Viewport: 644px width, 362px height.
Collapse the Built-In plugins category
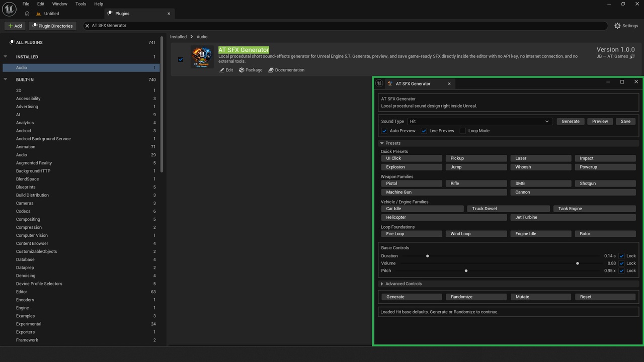click(6, 79)
